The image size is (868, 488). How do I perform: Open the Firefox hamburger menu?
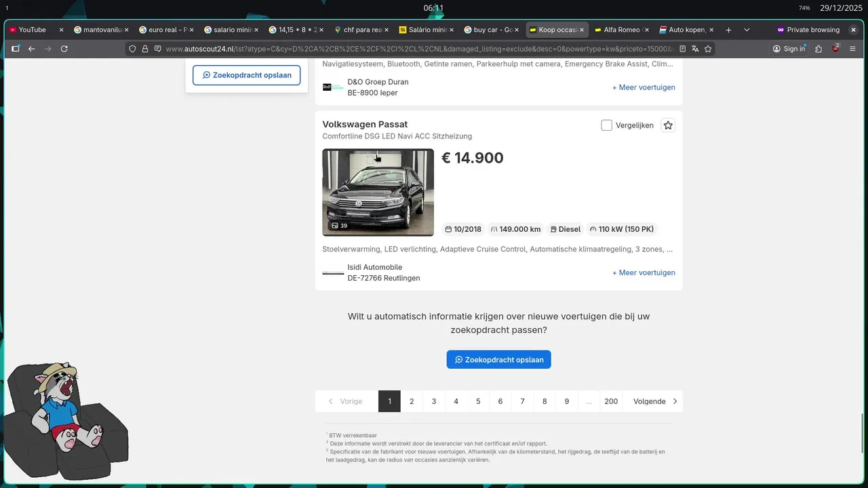(x=853, y=49)
